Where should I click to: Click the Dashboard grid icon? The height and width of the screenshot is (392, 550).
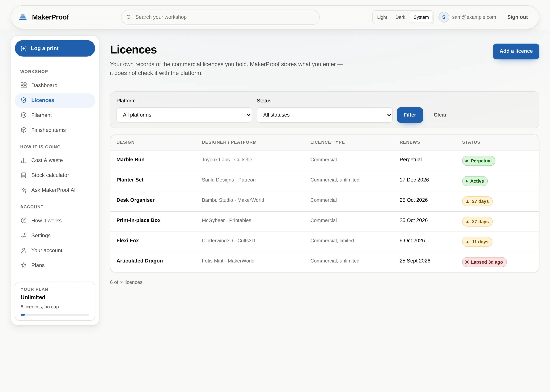point(24,85)
